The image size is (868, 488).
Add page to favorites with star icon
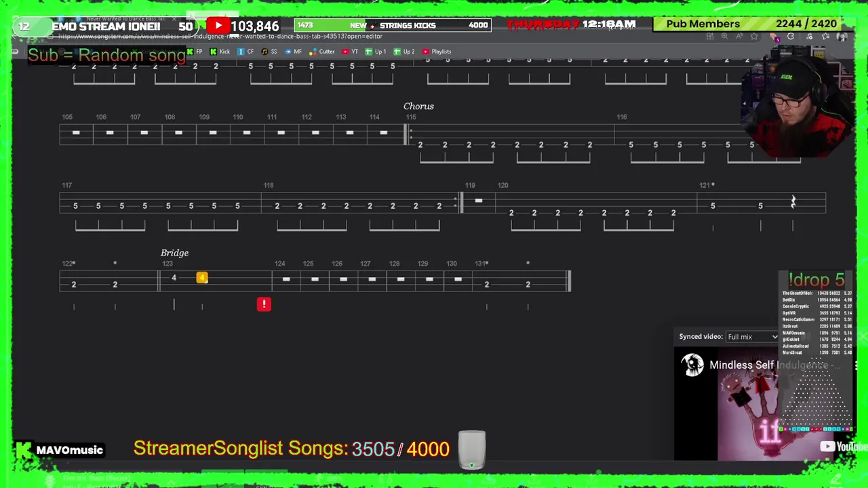coord(754,37)
